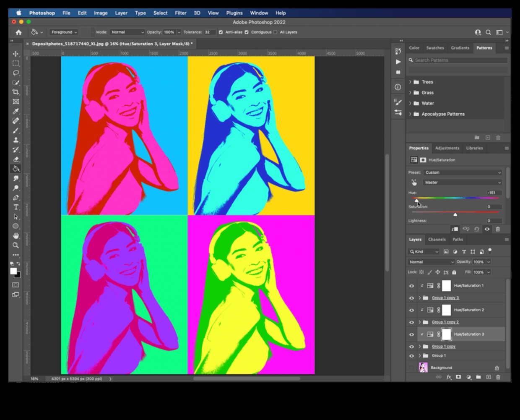This screenshot has width=520, height=420.
Task: Expand the Apocalypse Patterns folder
Action: pyautogui.click(x=410, y=114)
